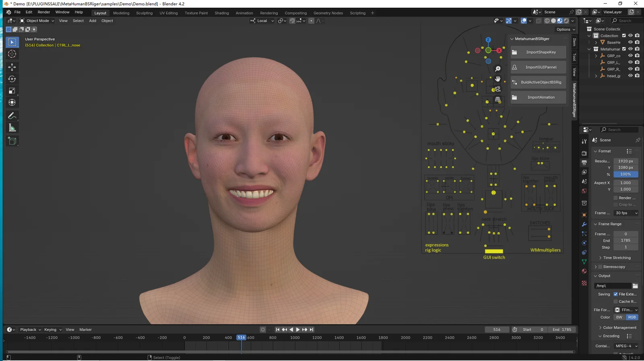Select the Rotate tool in left toolbar
The width and height of the screenshot is (644, 361).
point(12,79)
